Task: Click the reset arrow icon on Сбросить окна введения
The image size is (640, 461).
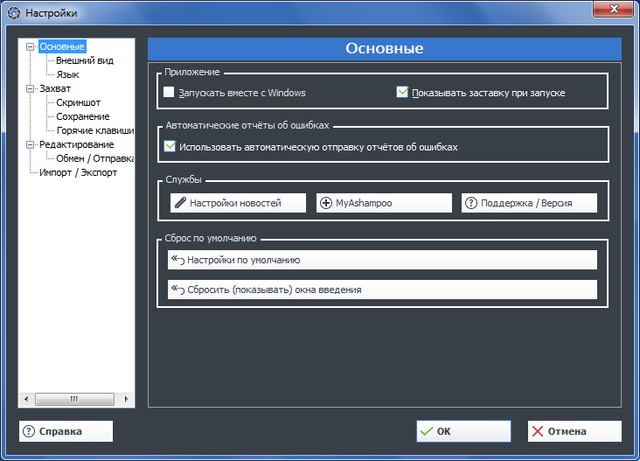Action: tap(178, 290)
